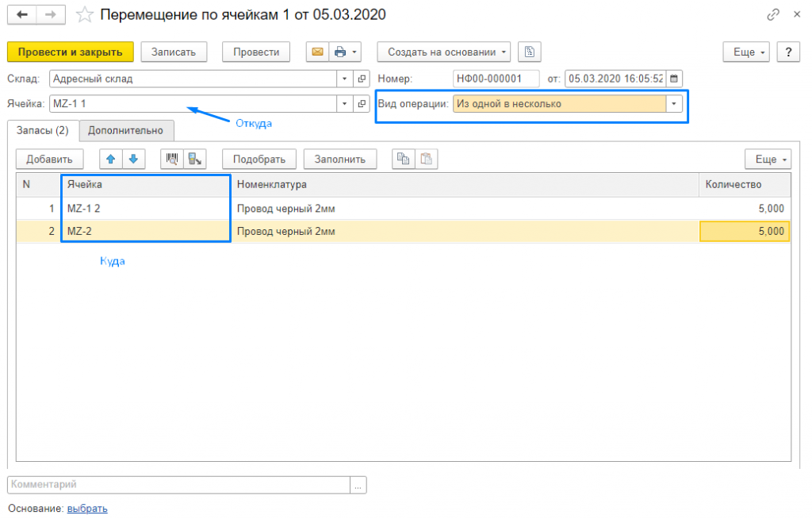
Task: Click the Провести button
Action: click(256, 52)
